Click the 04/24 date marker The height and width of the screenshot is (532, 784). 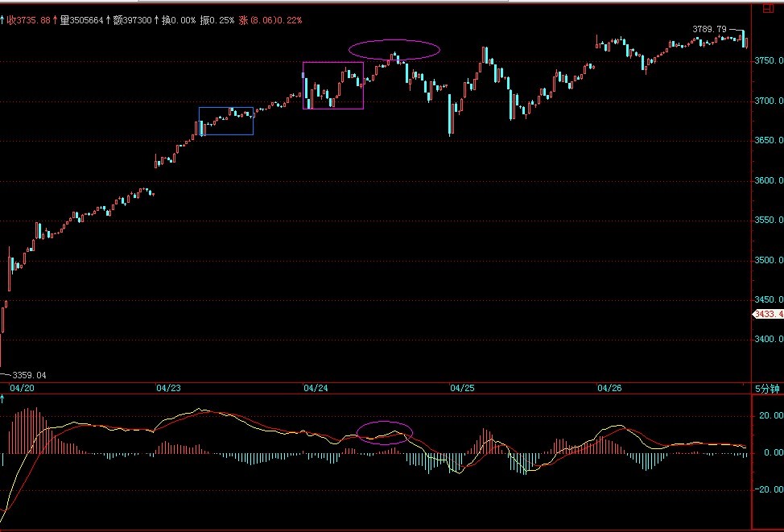click(x=315, y=389)
